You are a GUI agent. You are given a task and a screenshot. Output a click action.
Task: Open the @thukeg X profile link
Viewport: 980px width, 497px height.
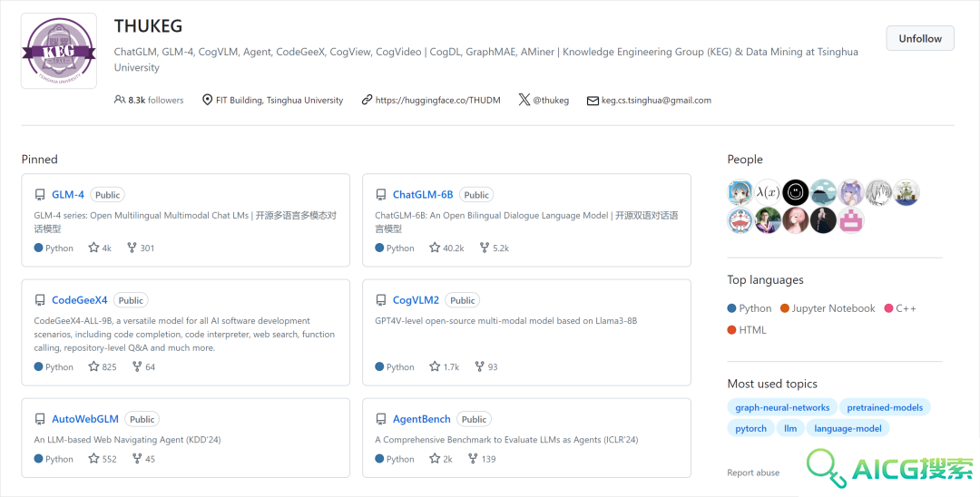[551, 100]
